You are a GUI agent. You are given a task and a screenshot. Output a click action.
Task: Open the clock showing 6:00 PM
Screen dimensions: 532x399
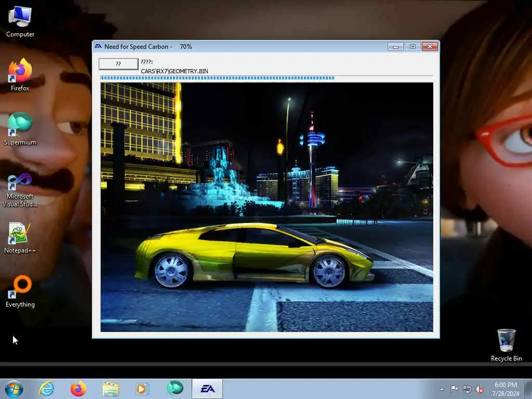click(x=506, y=389)
